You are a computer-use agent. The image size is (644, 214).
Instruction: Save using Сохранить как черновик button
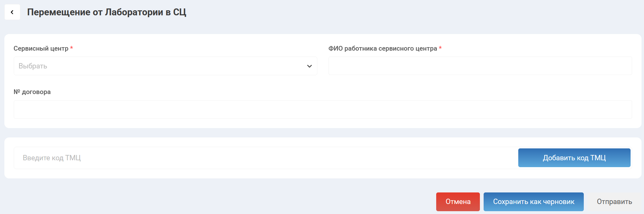[533, 202]
